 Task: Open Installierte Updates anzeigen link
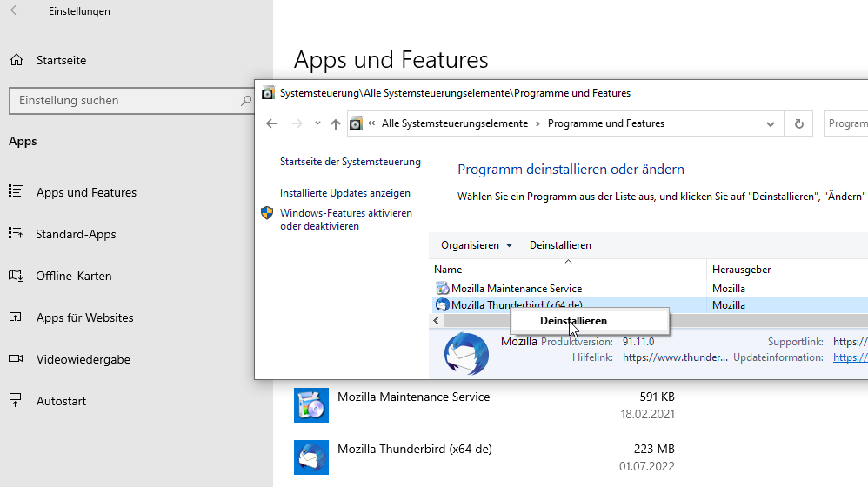coord(344,193)
